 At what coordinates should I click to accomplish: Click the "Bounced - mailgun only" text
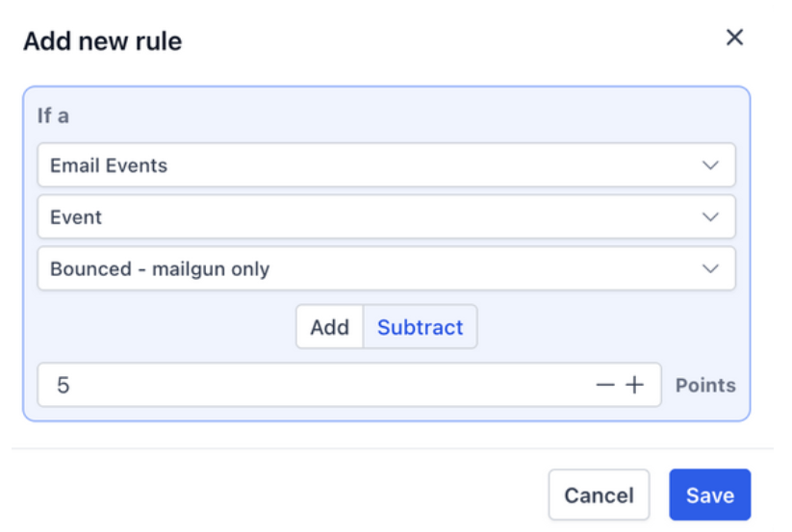pyautogui.click(x=160, y=269)
